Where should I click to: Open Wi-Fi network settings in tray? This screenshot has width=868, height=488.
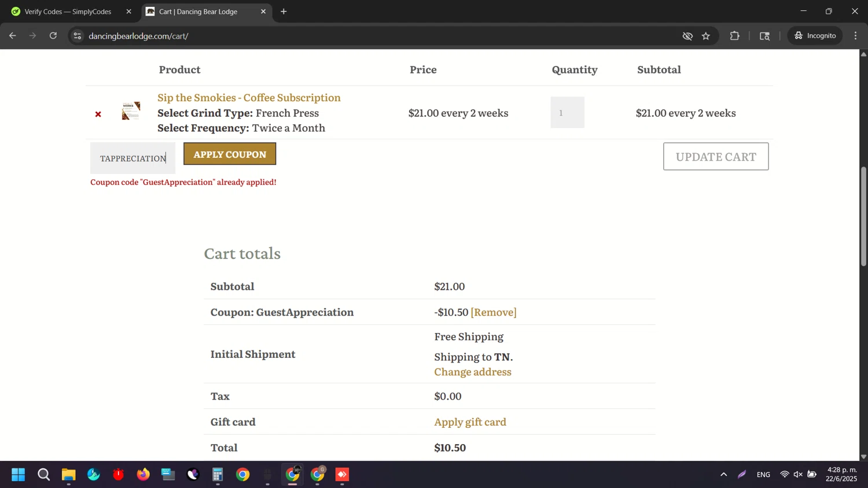(785, 475)
